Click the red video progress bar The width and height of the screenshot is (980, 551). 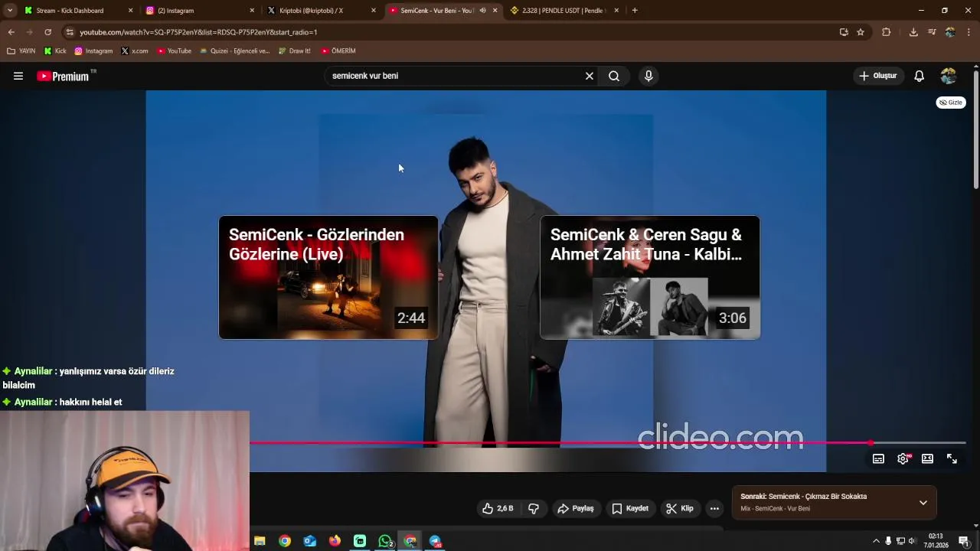pyautogui.click(x=559, y=443)
